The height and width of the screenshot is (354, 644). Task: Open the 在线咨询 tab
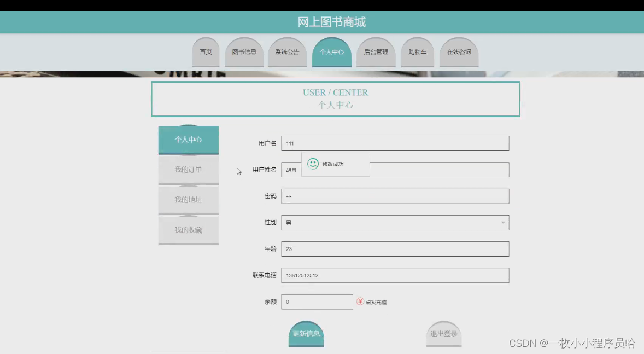tap(459, 52)
